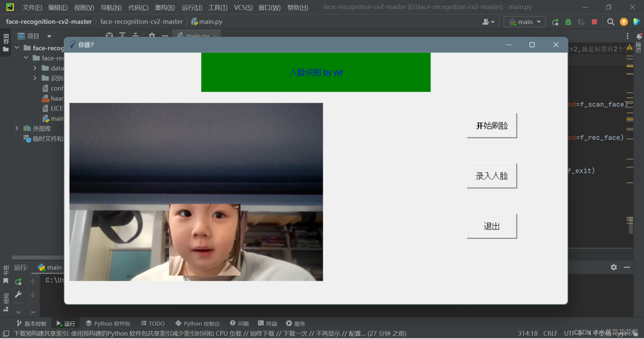Open the Python 控制台 tool window
Image resolution: width=644 pixels, height=339 pixels.
[198, 324]
